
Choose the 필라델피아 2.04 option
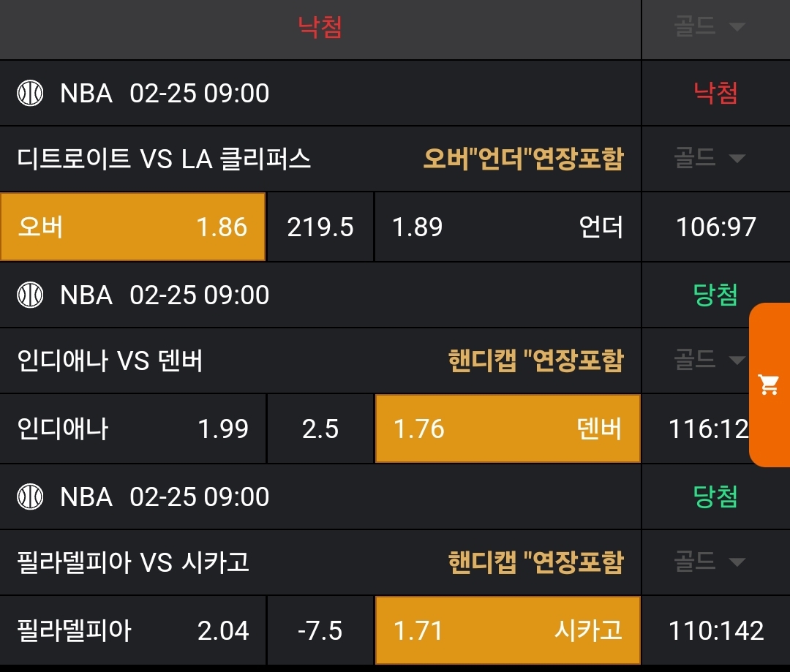click(x=132, y=631)
